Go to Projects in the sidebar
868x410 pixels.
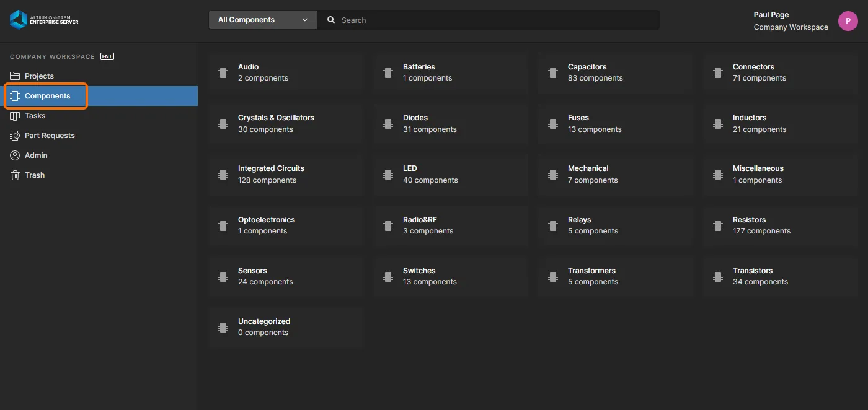pyautogui.click(x=39, y=76)
